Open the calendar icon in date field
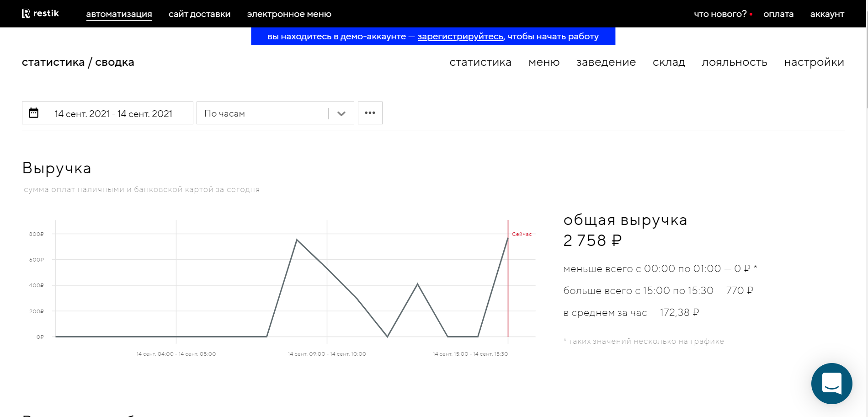The height and width of the screenshot is (417, 868). [34, 113]
